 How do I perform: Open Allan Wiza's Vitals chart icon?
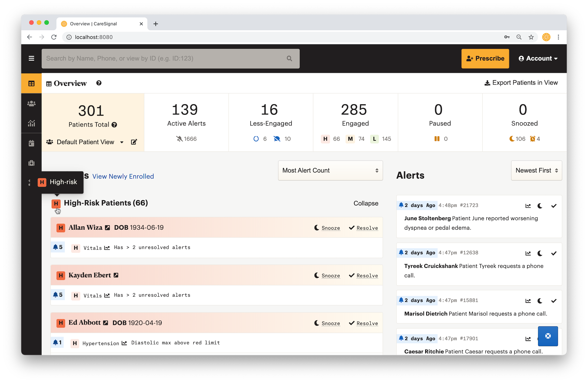[107, 248]
